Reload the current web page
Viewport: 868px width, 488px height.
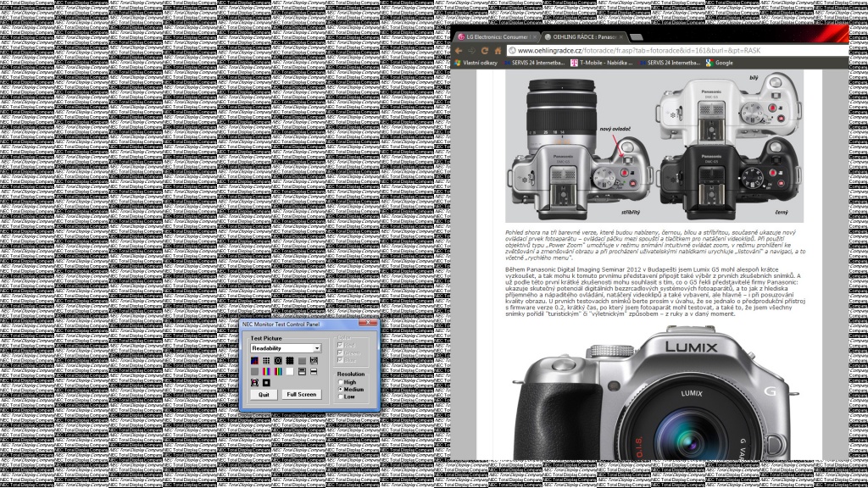pyautogui.click(x=485, y=50)
